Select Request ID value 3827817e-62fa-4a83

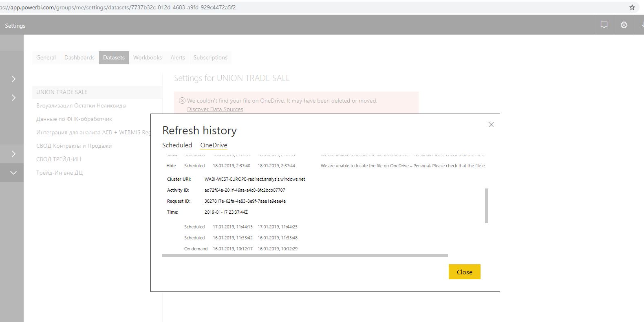click(245, 201)
